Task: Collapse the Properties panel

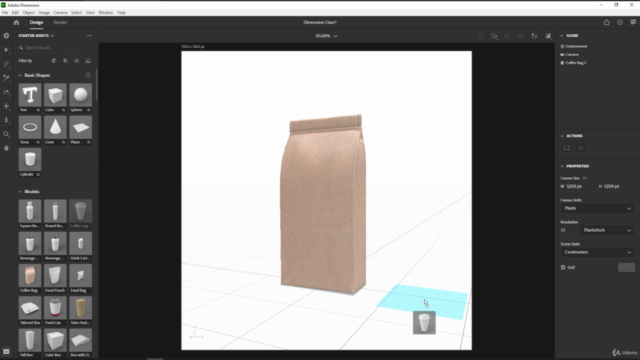Action: [562, 166]
